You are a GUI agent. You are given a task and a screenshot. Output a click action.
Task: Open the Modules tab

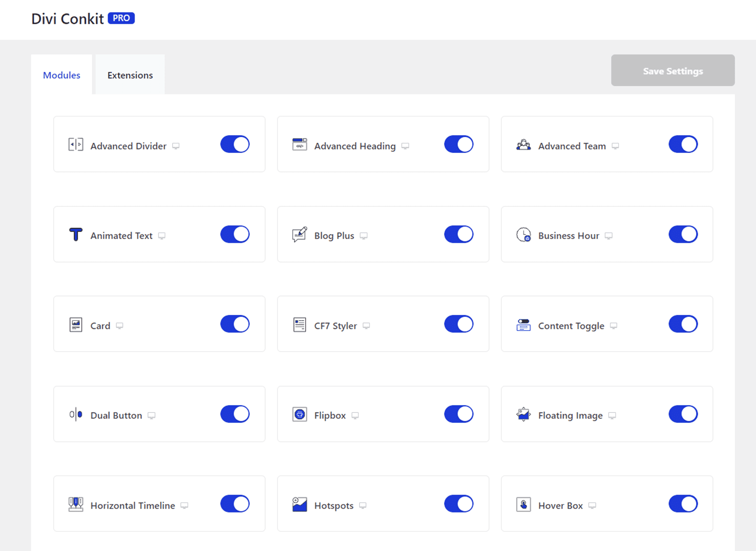[x=61, y=75]
